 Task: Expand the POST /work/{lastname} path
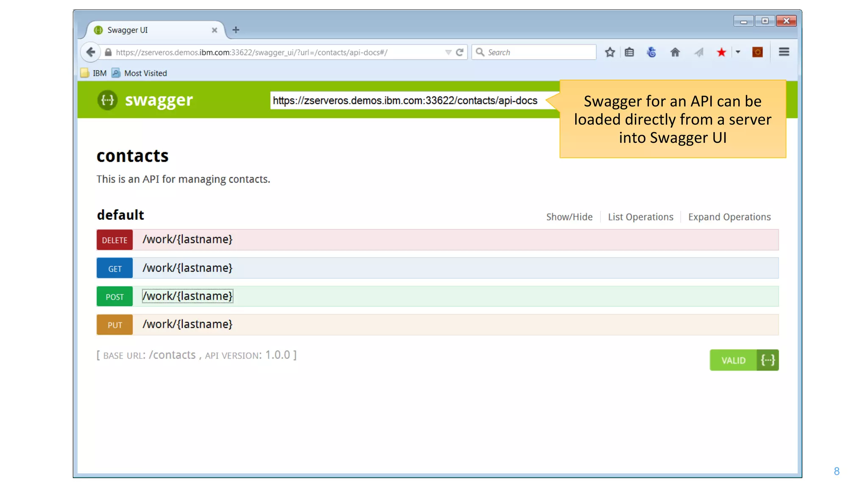coord(187,296)
